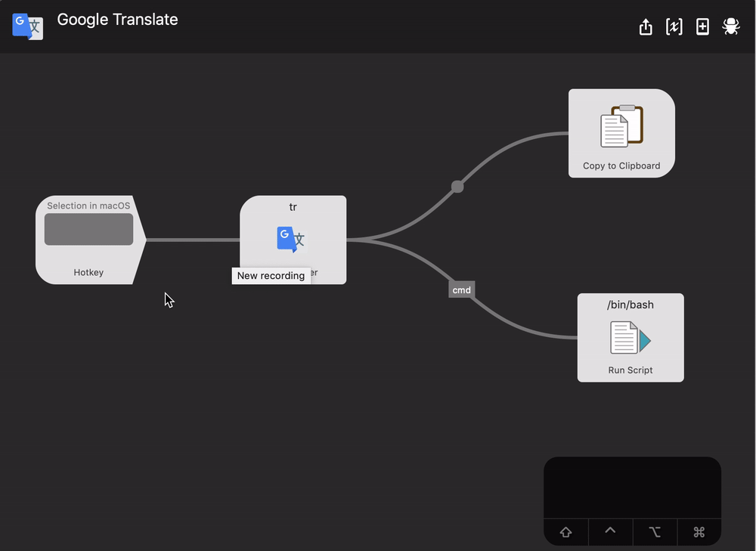This screenshot has width=756, height=551.
Task: Click the Google Translate workflow icon in header
Action: (27, 26)
